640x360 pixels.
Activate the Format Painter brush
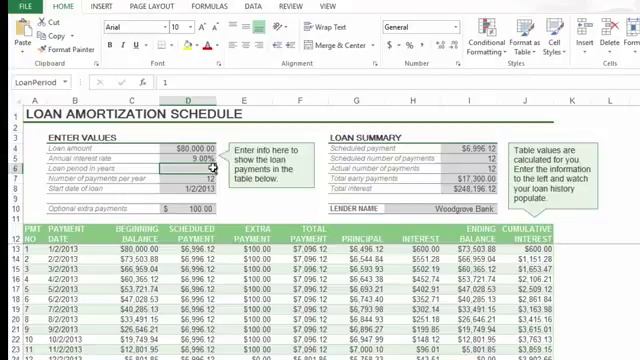42,49
